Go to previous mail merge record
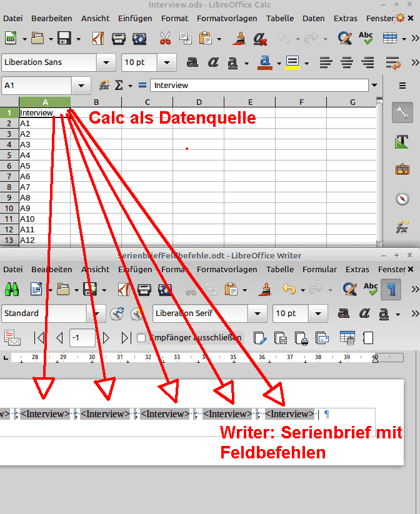The image size is (420, 514). click(59, 338)
